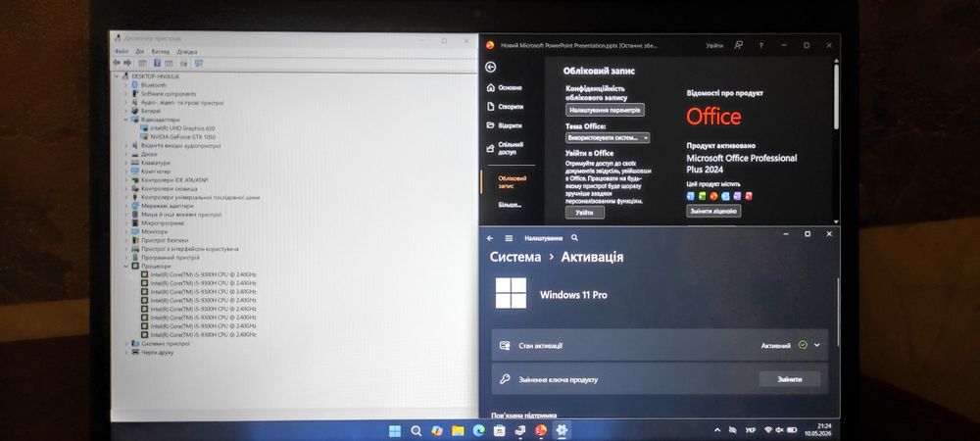
Task: Switch to Device Manager taskbar icon
Action: coord(520,431)
